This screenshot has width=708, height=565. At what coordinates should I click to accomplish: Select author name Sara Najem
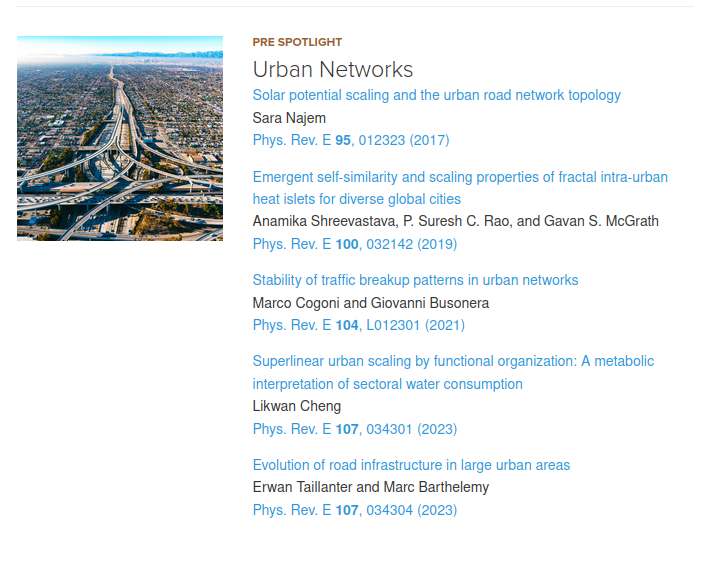[289, 118]
